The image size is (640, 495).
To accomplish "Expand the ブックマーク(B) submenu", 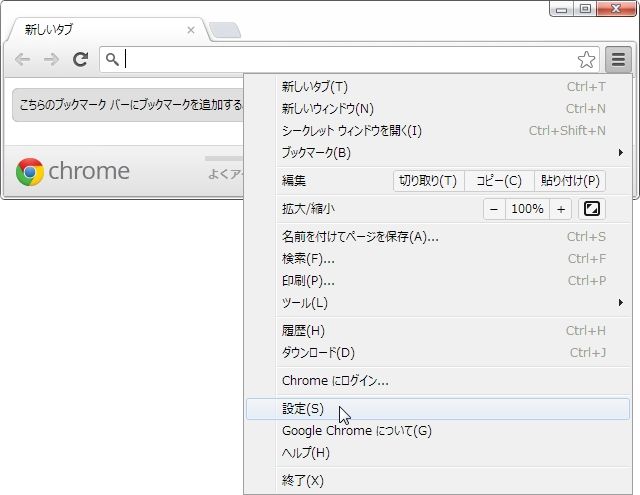I will tap(438, 153).
